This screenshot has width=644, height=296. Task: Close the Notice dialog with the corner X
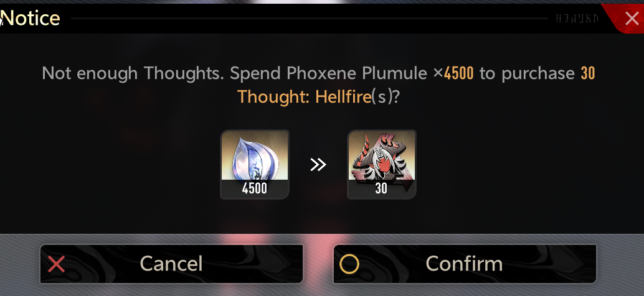point(632,19)
